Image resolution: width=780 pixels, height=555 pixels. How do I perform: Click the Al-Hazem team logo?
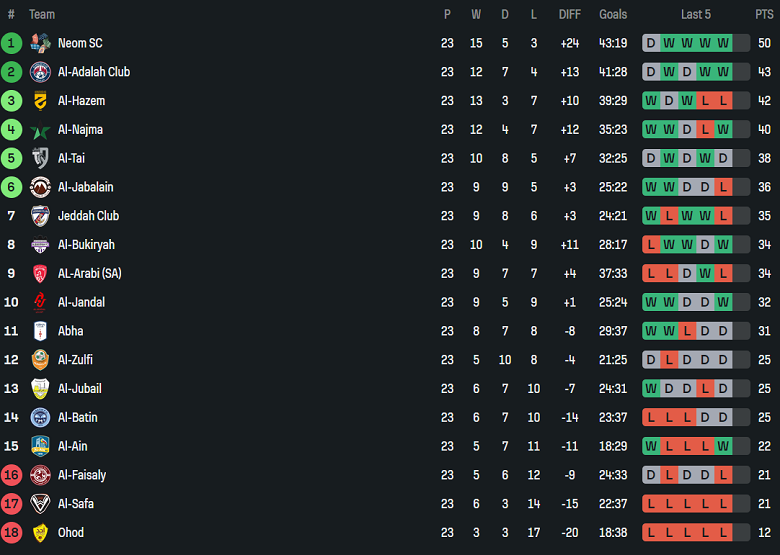pos(40,101)
